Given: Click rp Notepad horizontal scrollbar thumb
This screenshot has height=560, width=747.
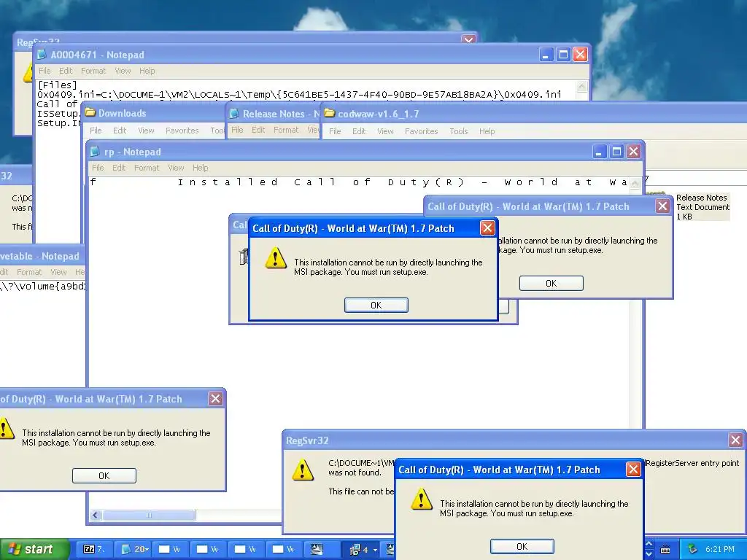Looking at the screenshot, I should tap(149, 516).
